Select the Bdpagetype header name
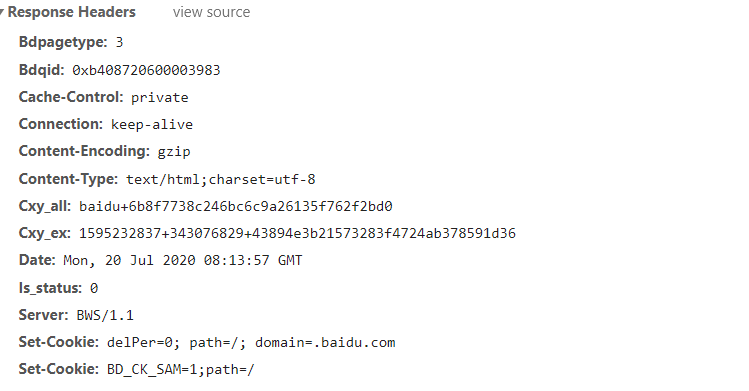Image resolution: width=749 pixels, height=391 pixels. point(63,42)
